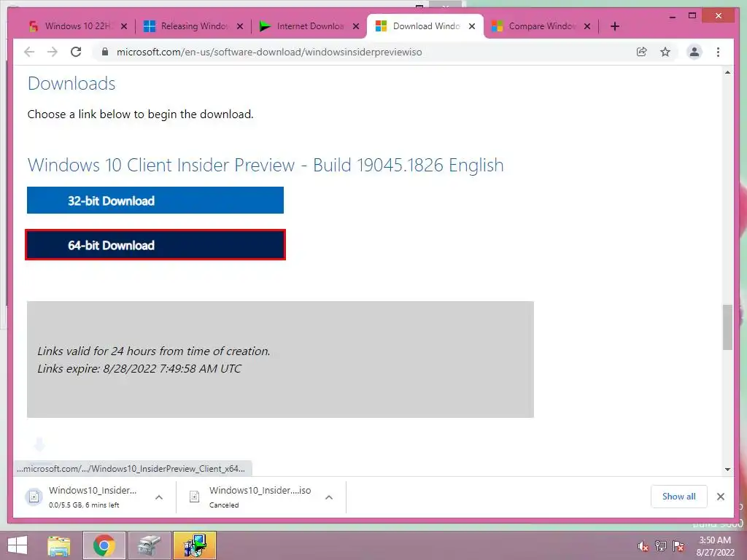This screenshot has height=560, width=747.
Task: Click the Downloads heading text
Action: (x=71, y=83)
